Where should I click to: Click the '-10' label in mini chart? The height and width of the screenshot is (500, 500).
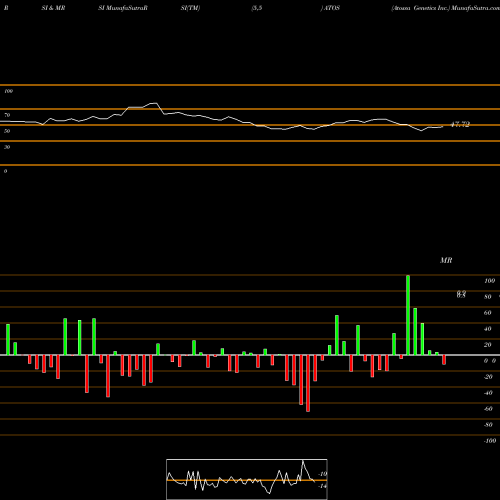click(x=322, y=474)
